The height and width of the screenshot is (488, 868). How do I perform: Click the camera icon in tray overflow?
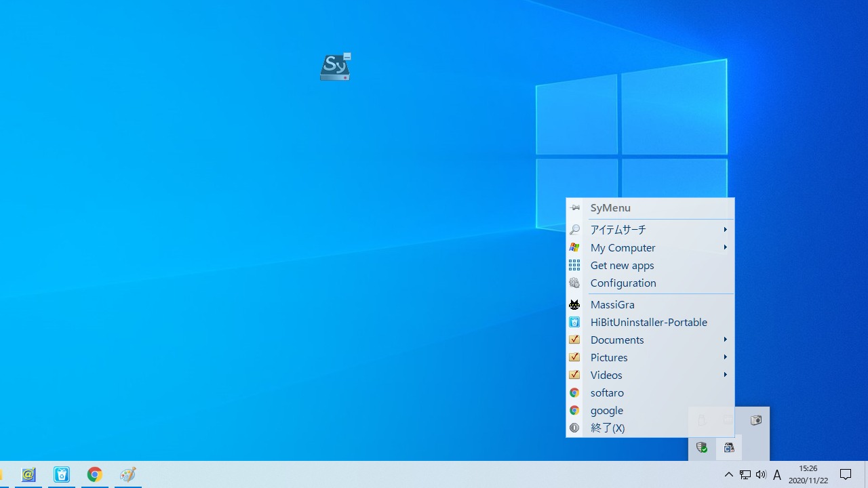pyautogui.click(x=756, y=420)
